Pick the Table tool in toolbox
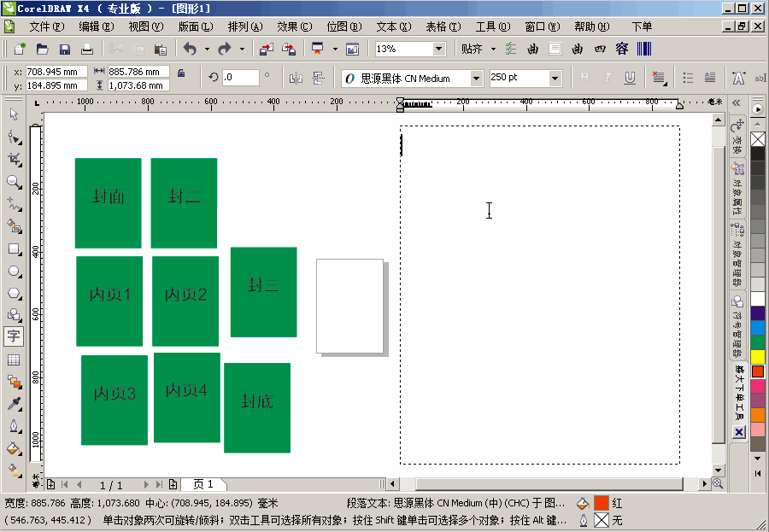 [14, 360]
